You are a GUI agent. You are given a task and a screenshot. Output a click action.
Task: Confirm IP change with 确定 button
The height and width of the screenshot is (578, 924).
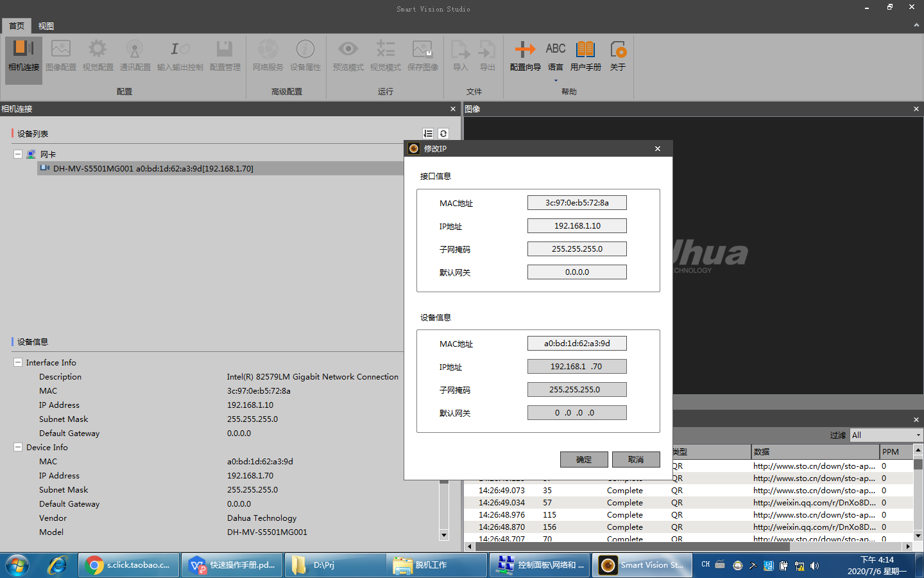[584, 459]
